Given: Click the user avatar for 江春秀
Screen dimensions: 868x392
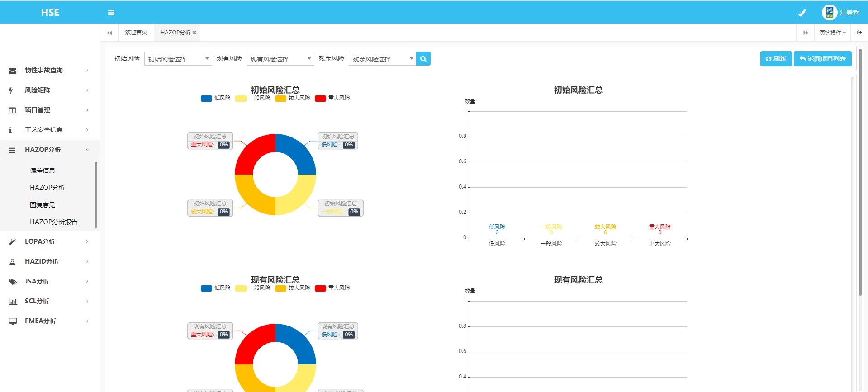Looking at the screenshot, I should (x=829, y=12).
